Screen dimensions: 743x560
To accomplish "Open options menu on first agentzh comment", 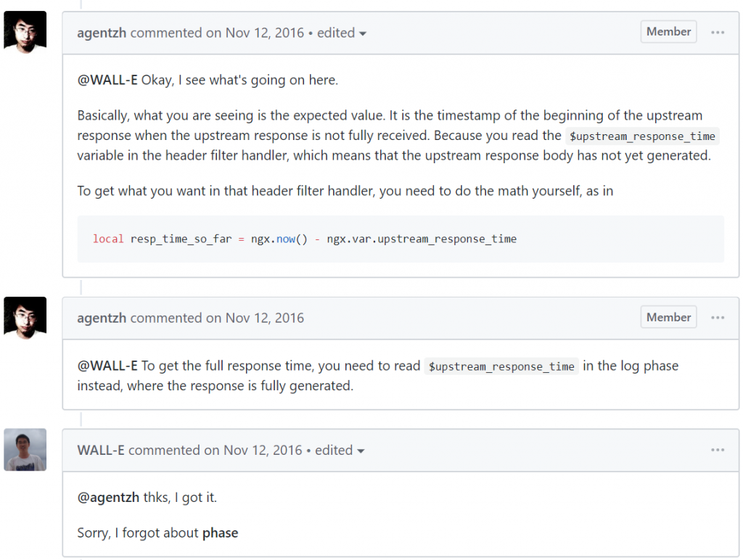I will pyautogui.click(x=718, y=32).
